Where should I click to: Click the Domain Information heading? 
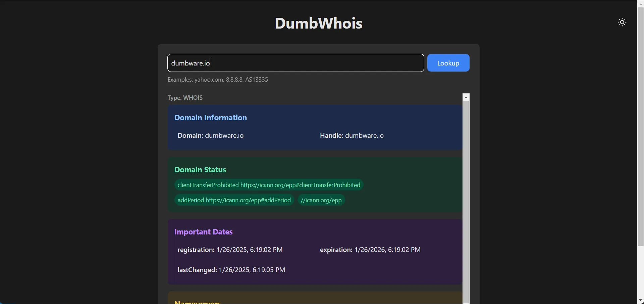(x=211, y=118)
